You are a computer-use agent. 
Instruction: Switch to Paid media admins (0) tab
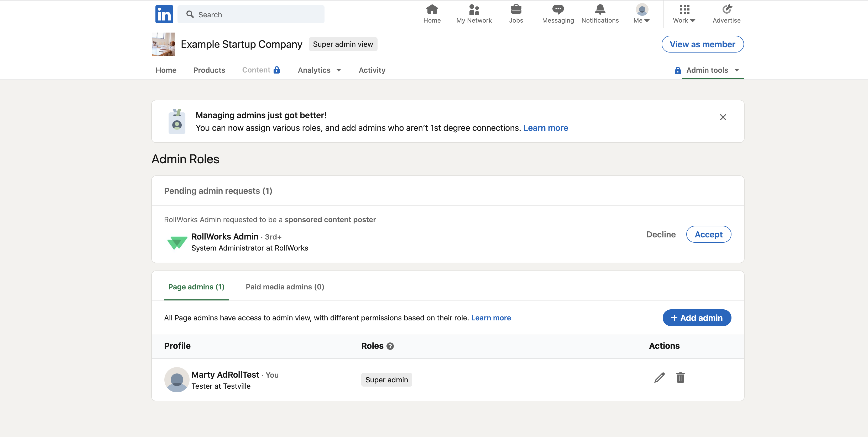point(285,287)
